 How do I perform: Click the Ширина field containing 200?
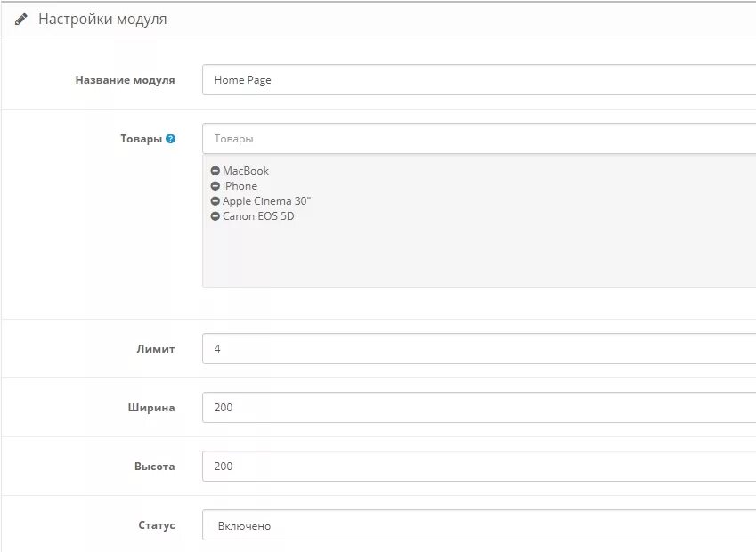pos(479,408)
